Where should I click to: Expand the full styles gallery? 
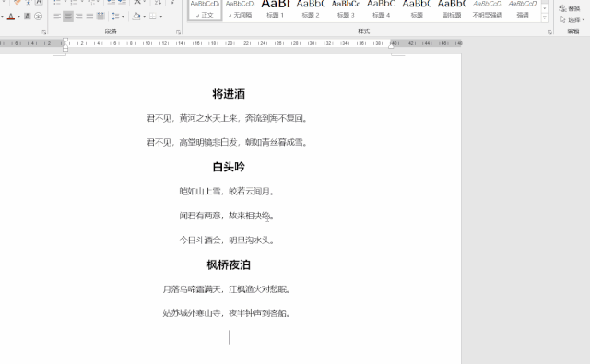pos(545,18)
